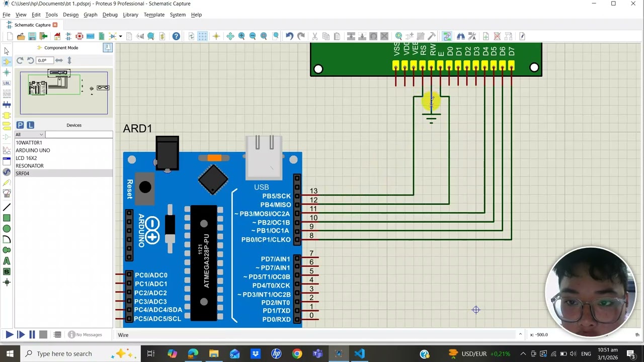
Task: Select the Component Mode tool
Action: click(x=7, y=61)
